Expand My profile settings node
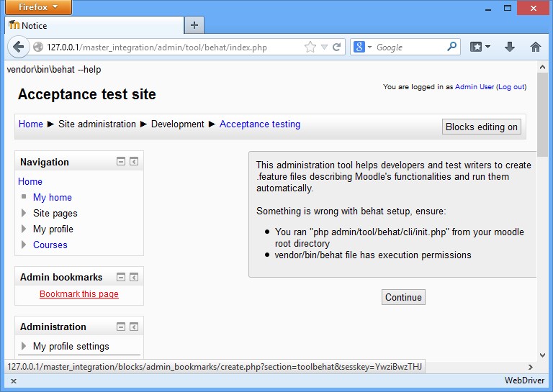The height and width of the screenshot is (392, 553). pyautogui.click(x=24, y=346)
